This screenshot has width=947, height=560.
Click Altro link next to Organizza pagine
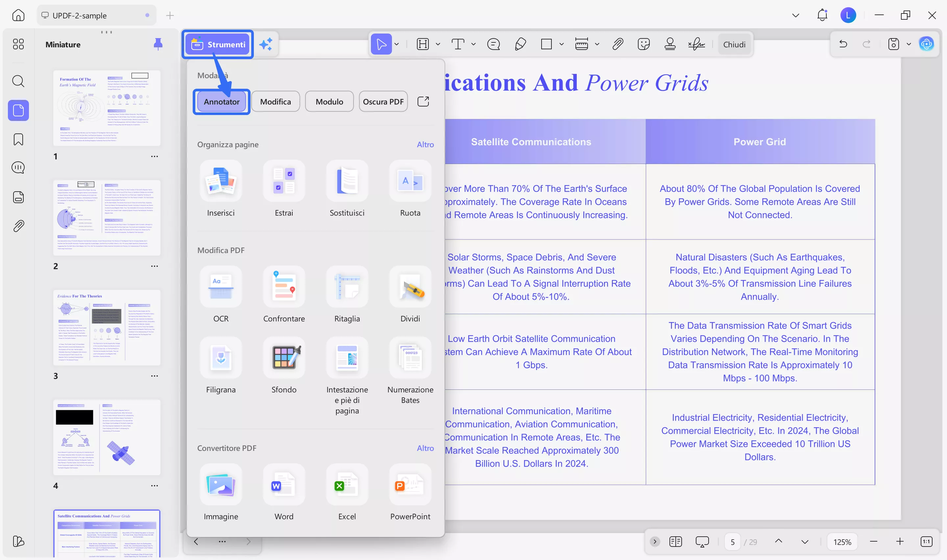pos(425,145)
